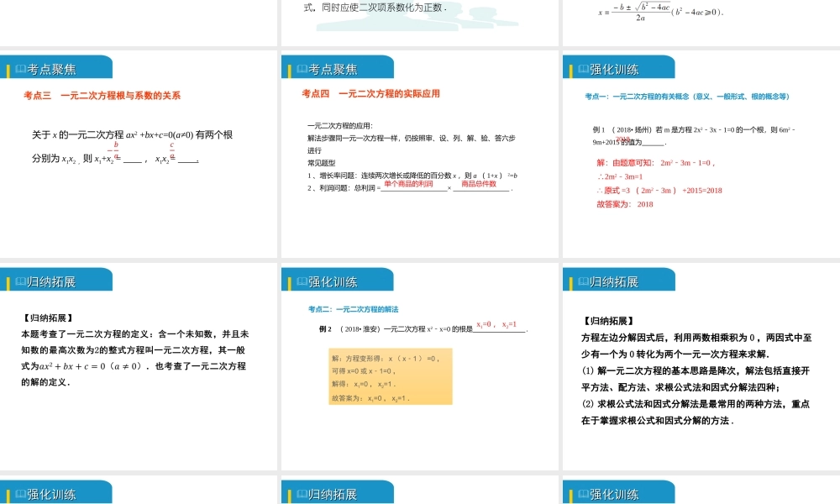Image resolution: width=840 pixels, height=504 pixels.
Task: Click the book icon beside 考点聚焦 on the 考点四 slide
Action: [302, 69]
